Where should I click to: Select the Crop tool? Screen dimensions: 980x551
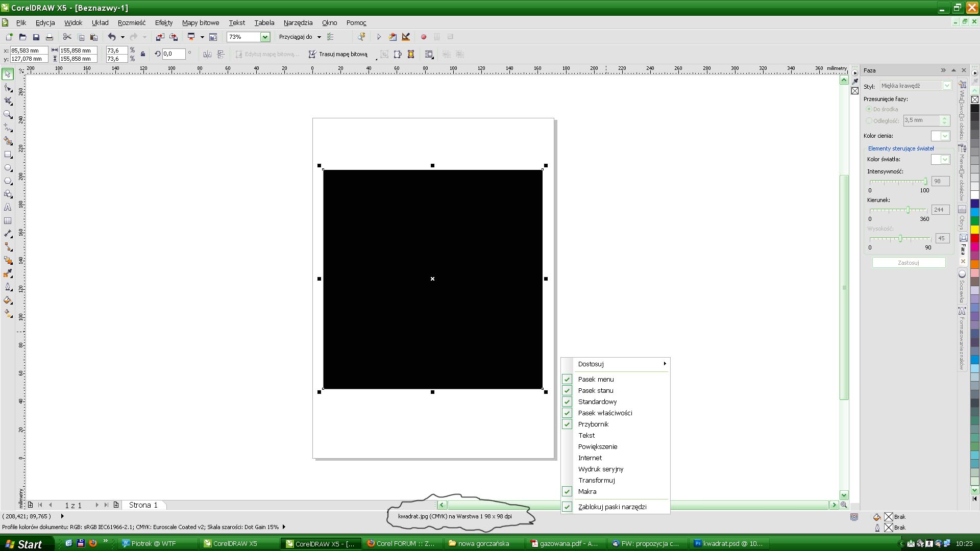point(8,101)
